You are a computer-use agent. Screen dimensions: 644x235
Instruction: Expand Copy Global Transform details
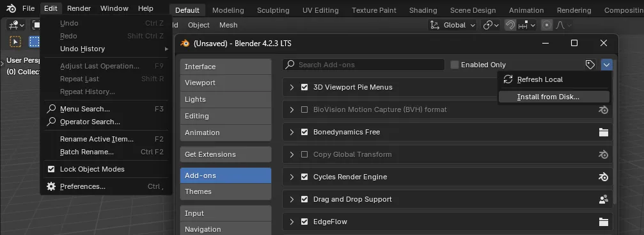pos(292,154)
